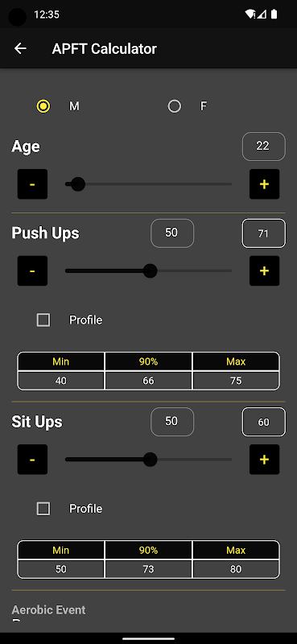The image size is (297, 644).
Task: Click the Push Ups slider thumb
Action: tap(150, 270)
